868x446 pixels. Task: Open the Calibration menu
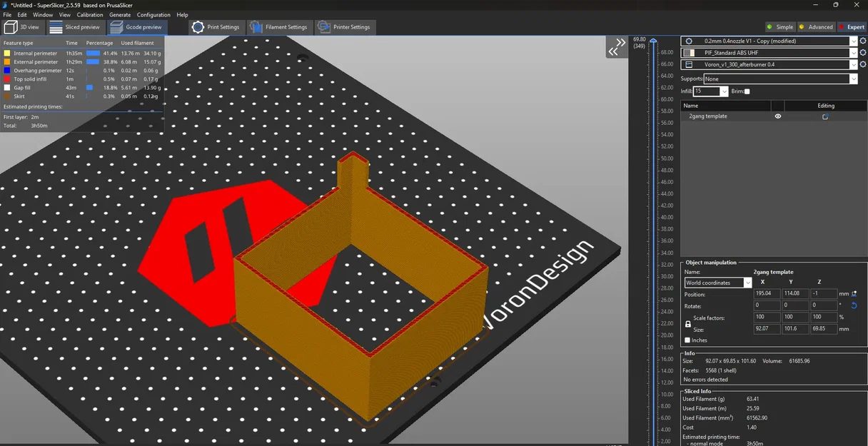pos(90,14)
